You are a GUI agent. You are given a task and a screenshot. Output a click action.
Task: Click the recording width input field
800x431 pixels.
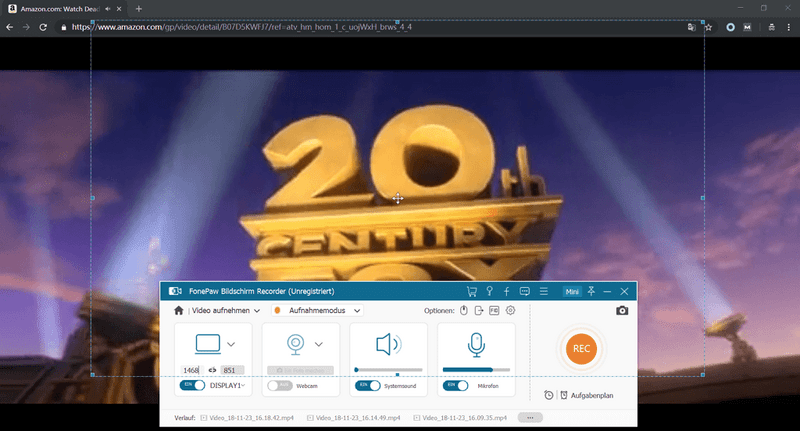pyautogui.click(x=192, y=370)
